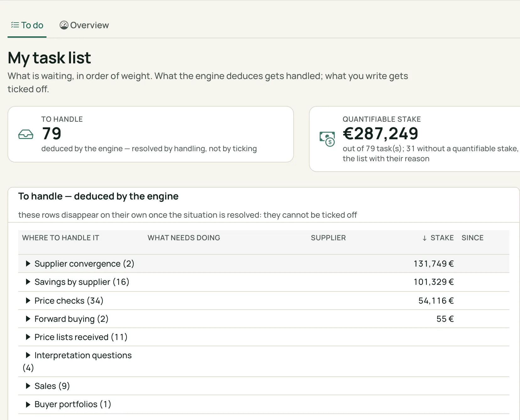The height and width of the screenshot is (420, 520).
Task: Click the 79 count in To Handle card
Action: pos(51,134)
